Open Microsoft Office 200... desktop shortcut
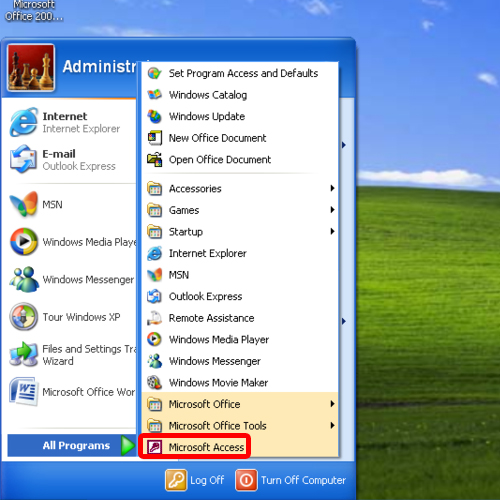This screenshot has width=500, height=500. tap(34, 11)
